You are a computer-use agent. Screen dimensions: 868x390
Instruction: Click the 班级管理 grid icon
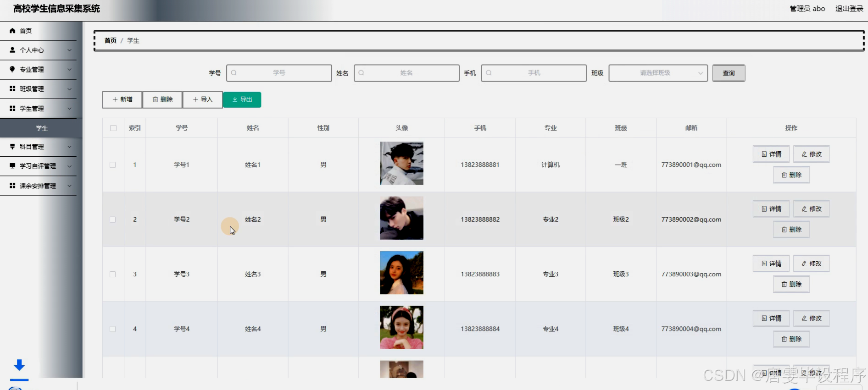point(12,88)
